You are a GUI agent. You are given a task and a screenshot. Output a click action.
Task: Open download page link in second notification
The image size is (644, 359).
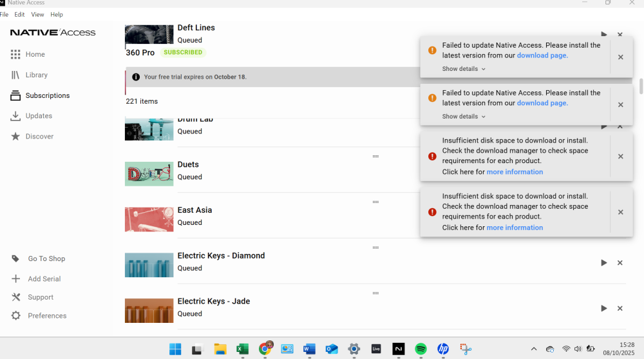(542, 103)
